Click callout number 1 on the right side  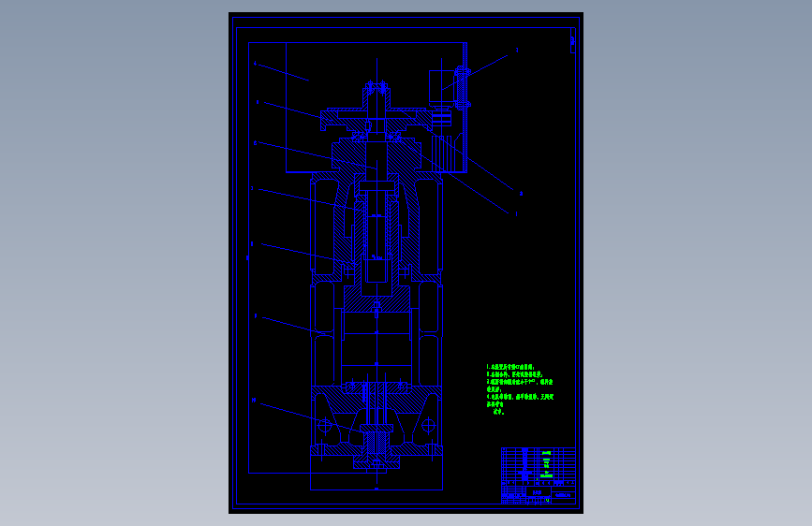[516, 213]
